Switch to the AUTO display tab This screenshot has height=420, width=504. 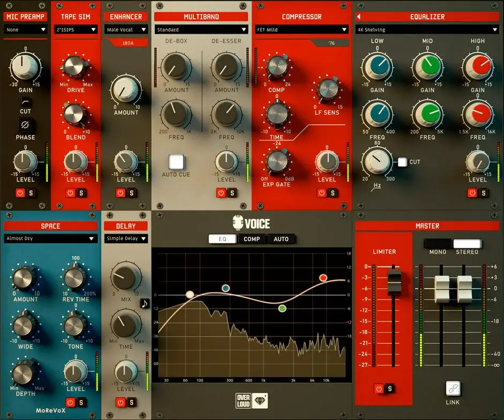pos(281,239)
